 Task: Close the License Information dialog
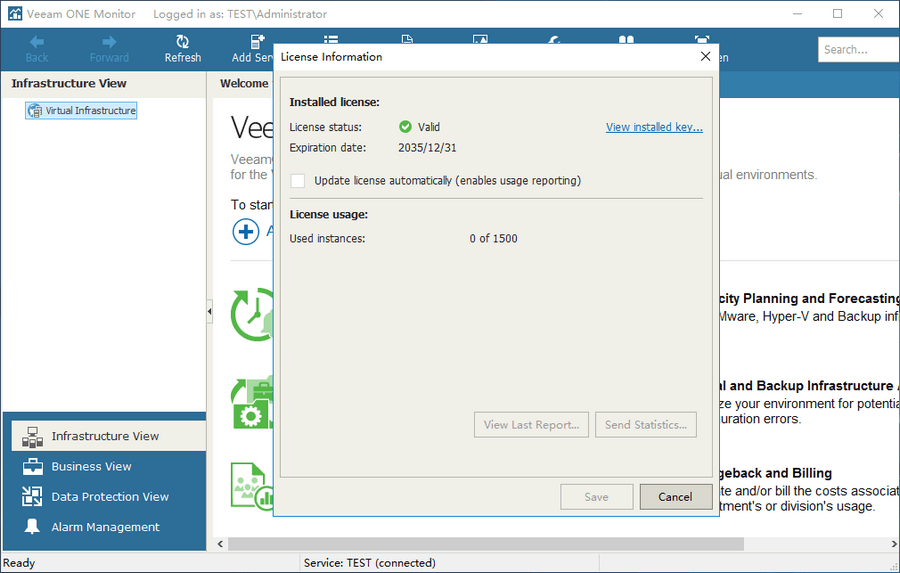coord(705,56)
